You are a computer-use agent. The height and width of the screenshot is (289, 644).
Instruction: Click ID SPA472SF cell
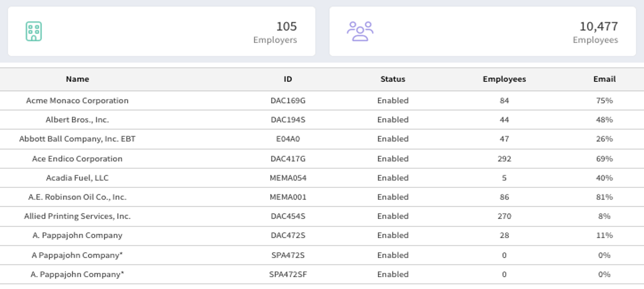click(288, 274)
